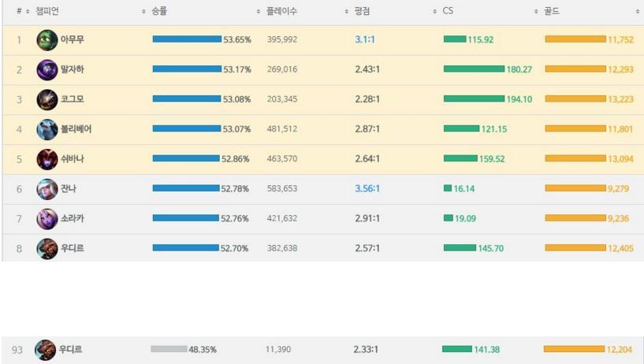Screen dimensions: 644x364
Task: Click the rank 93 우디르 portrait icon
Action: coord(47,350)
